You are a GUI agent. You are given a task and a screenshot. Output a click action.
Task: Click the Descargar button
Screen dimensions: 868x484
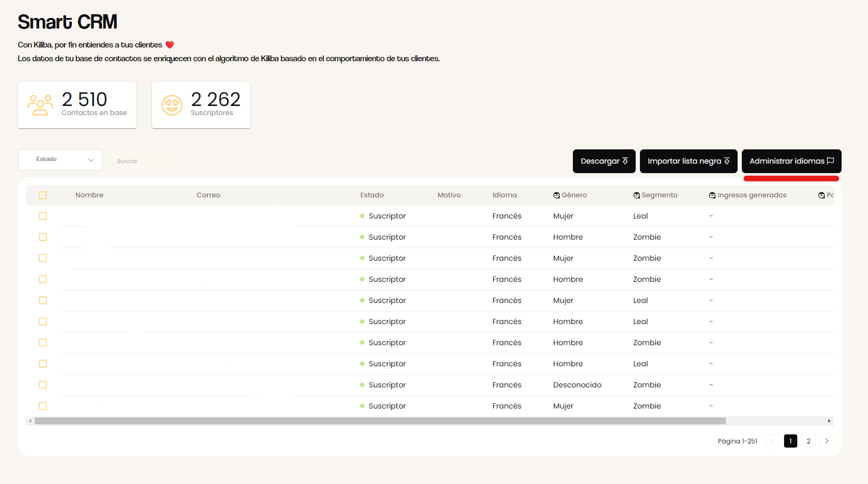604,161
